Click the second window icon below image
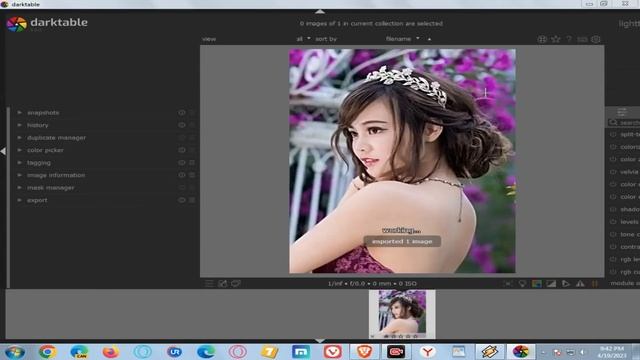The width and height of the screenshot is (640, 360). tap(236, 284)
